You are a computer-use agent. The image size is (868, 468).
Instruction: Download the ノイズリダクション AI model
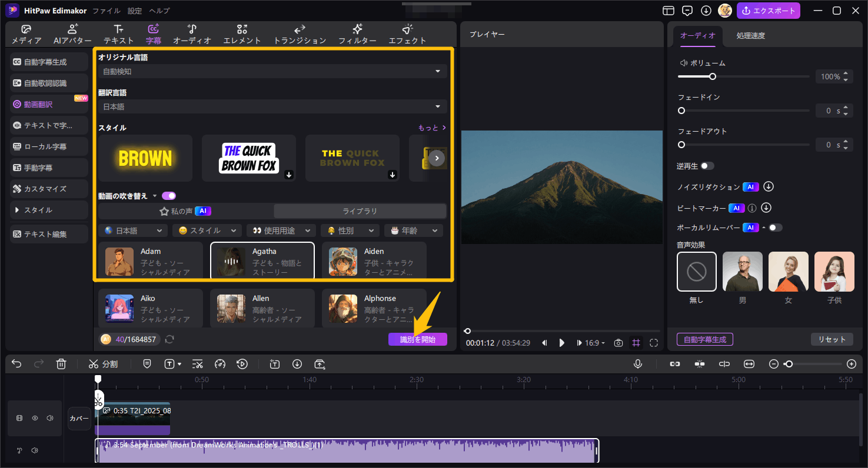(768, 187)
